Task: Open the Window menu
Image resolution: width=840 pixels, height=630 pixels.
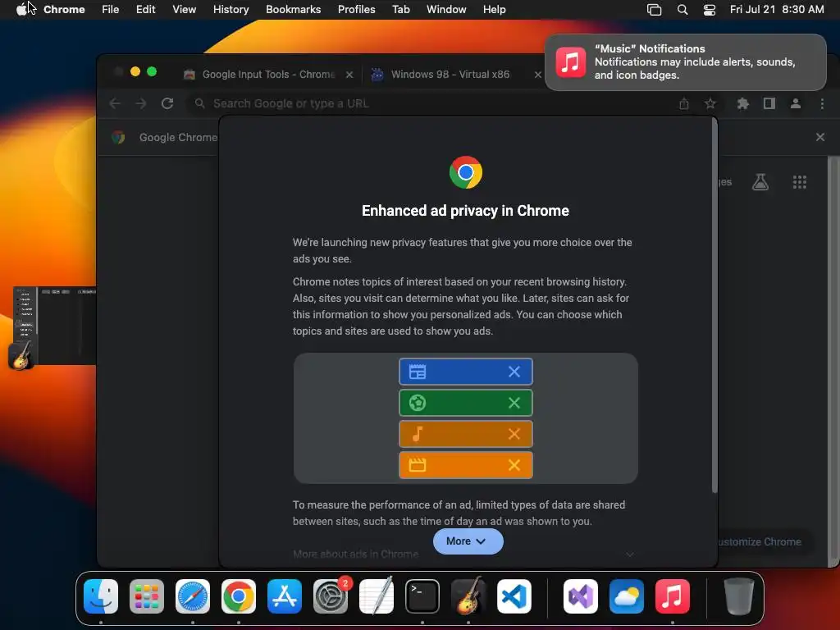Action: tap(446, 10)
